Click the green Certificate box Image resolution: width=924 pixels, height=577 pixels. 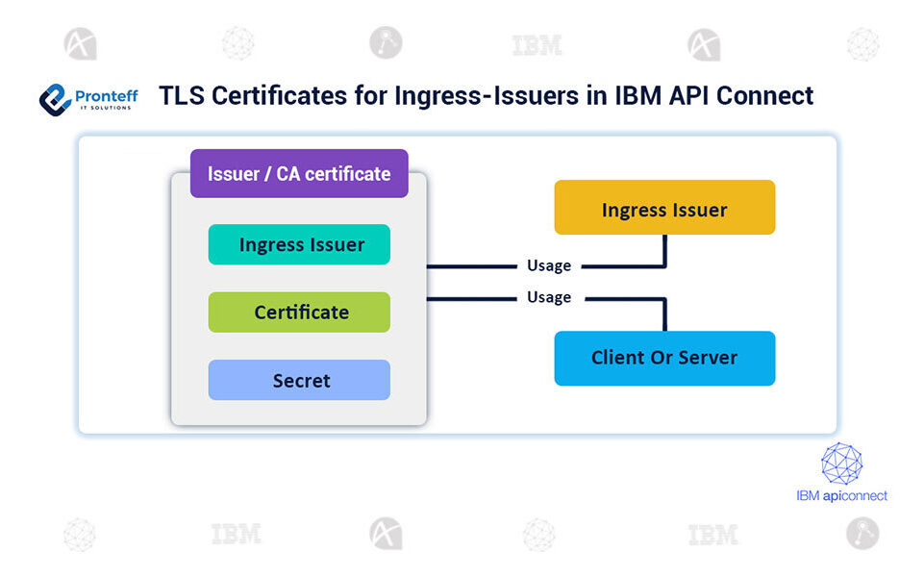[299, 313]
